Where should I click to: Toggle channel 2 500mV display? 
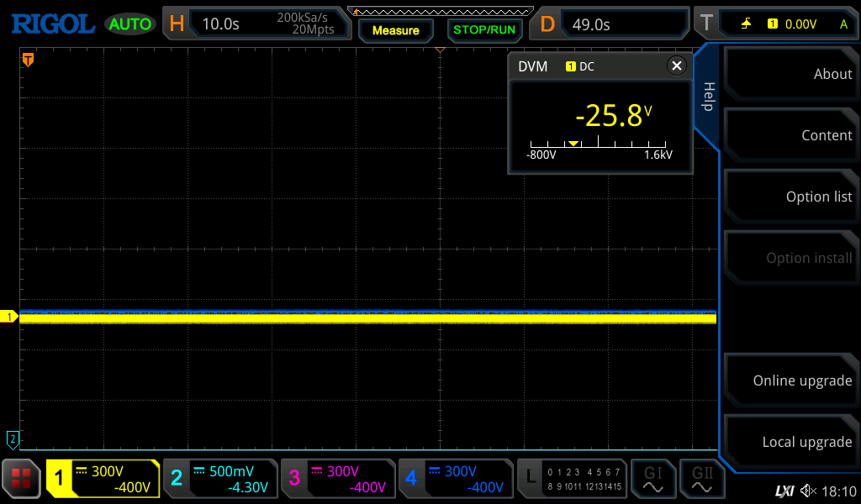point(220,479)
